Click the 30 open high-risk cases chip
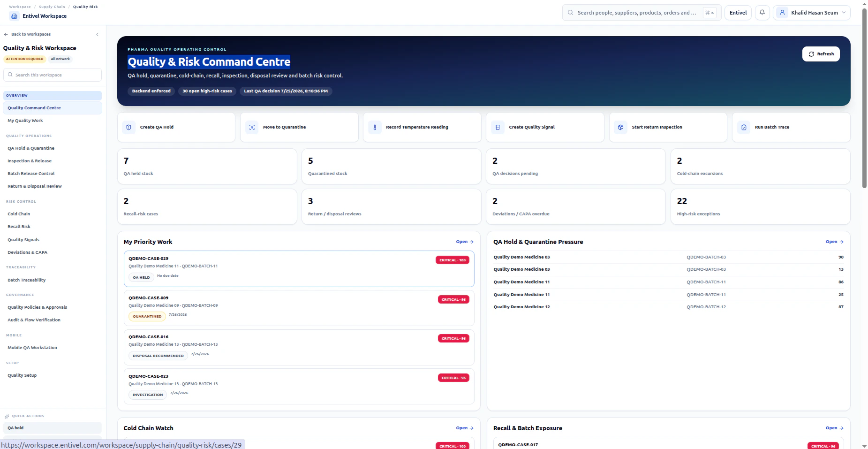Image resolution: width=868 pixels, height=449 pixels. click(x=207, y=91)
